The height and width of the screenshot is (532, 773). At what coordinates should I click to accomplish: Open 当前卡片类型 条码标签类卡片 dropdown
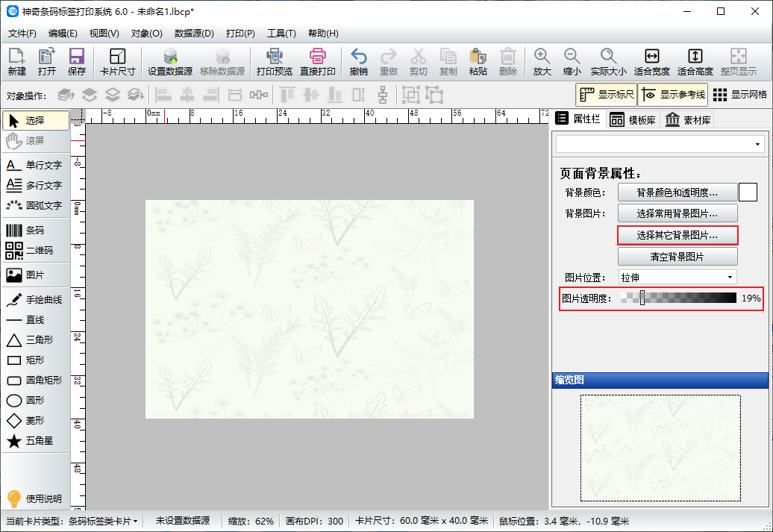tap(71, 521)
